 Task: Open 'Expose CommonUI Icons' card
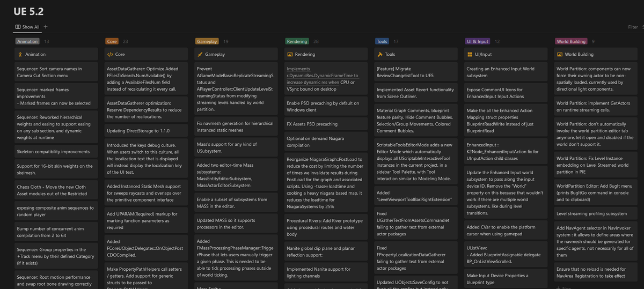506,93
